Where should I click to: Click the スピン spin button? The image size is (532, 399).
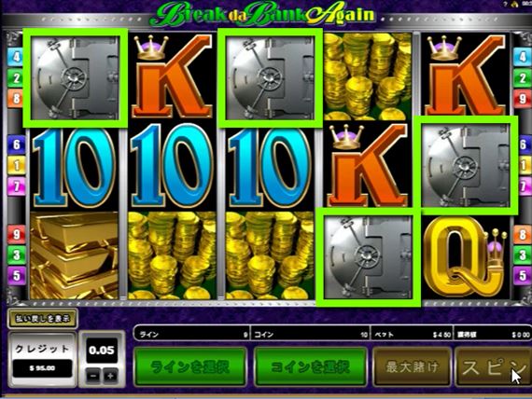(493, 367)
